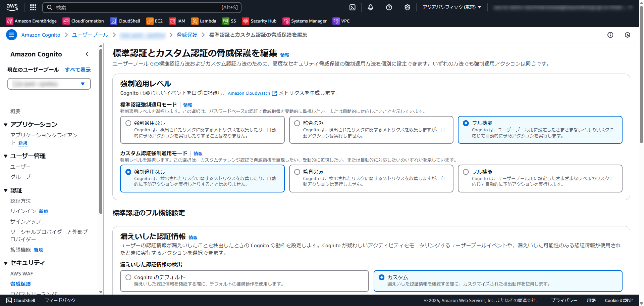Go to ユーザープール breadcrumb link

(x=90, y=35)
